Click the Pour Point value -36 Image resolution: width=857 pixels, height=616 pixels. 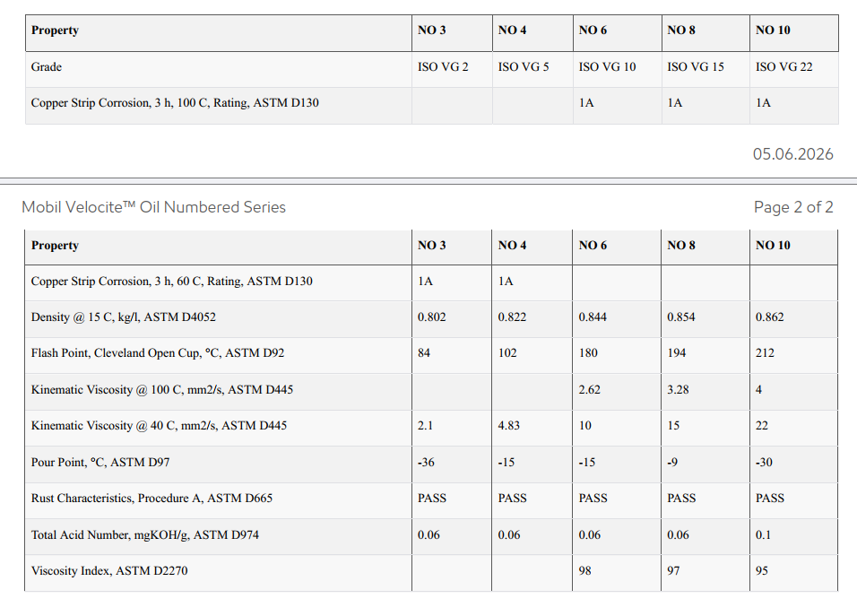coord(426,463)
